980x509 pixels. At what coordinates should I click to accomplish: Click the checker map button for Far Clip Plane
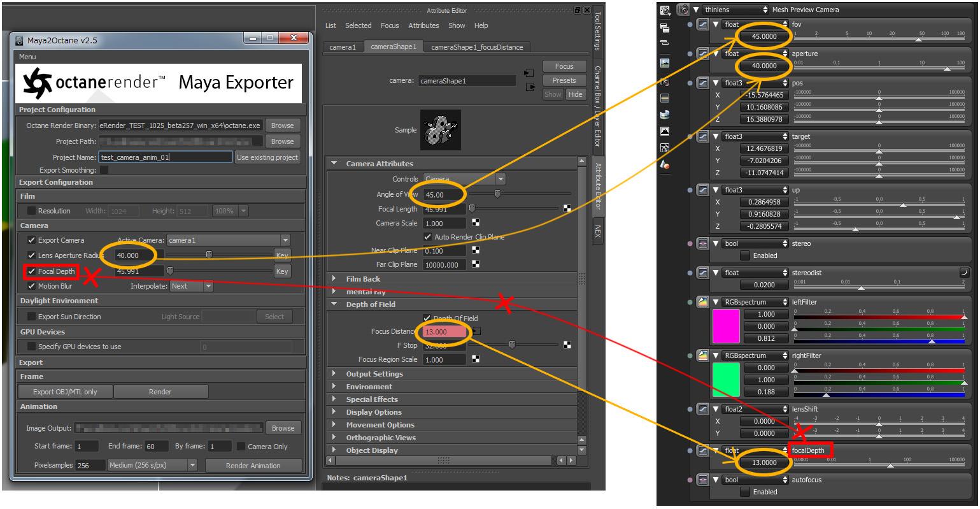[x=476, y=264]
